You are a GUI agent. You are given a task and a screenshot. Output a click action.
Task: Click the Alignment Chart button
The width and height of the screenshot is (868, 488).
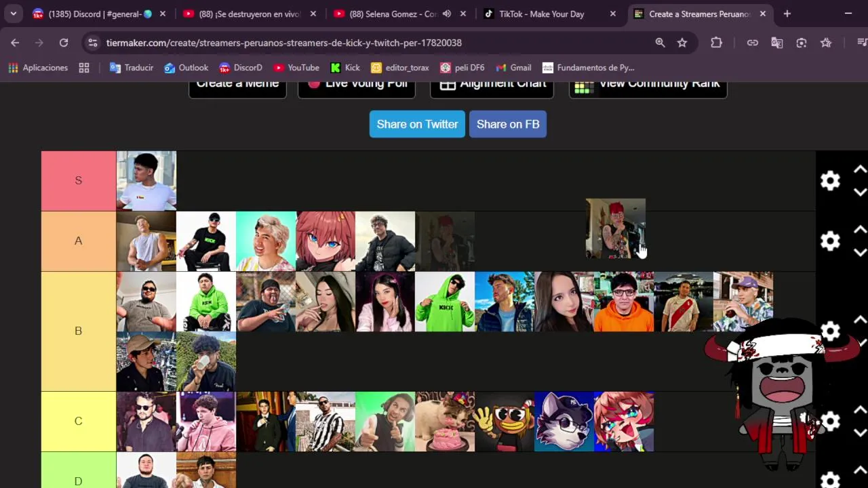point(492,89)
